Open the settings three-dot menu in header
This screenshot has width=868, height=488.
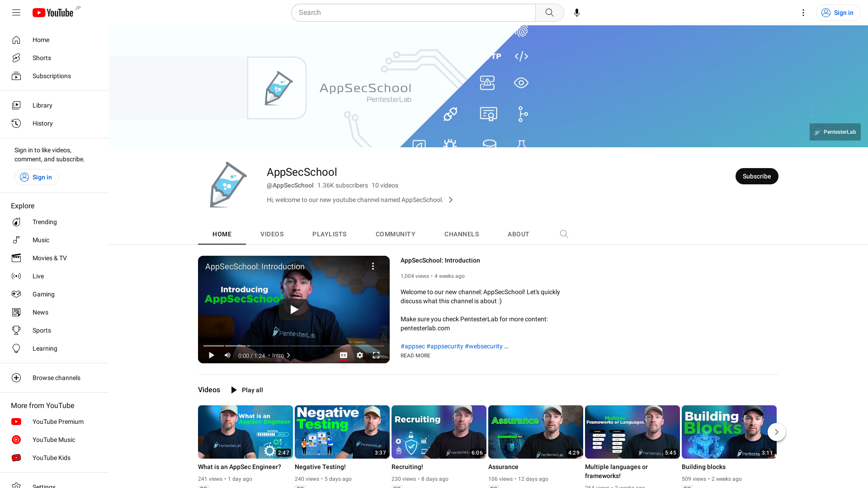pos(803,13)
